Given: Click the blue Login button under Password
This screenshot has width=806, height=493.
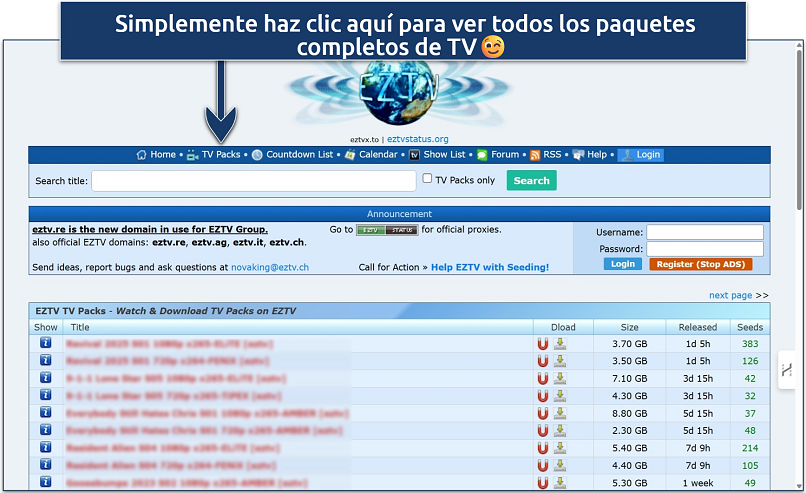Looking at the screenshot, I should point(622,264).
